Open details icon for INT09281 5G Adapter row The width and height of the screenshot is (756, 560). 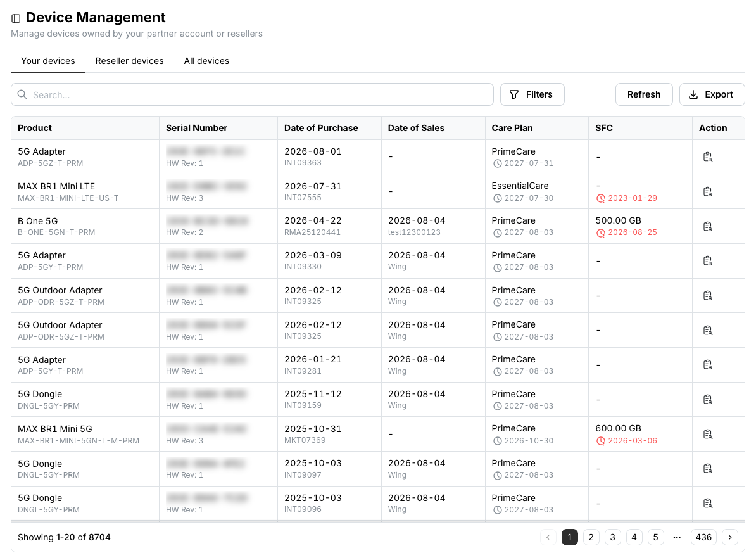click(707, 365)
